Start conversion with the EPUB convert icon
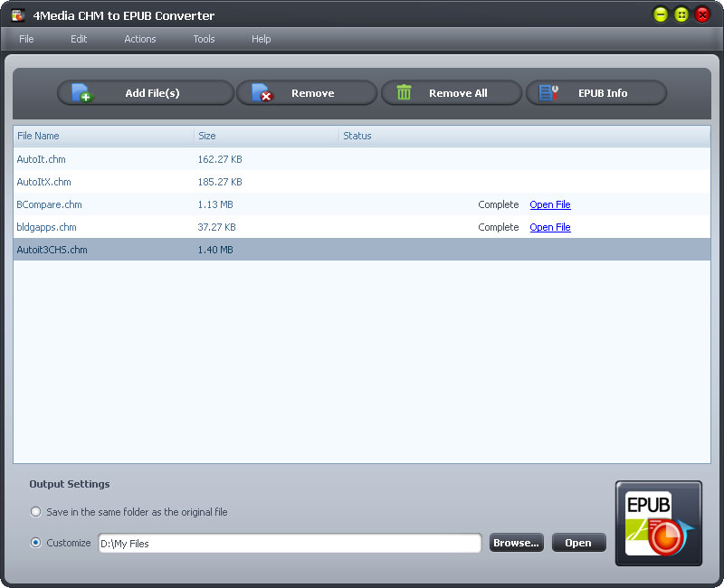 tap(659, 523)
